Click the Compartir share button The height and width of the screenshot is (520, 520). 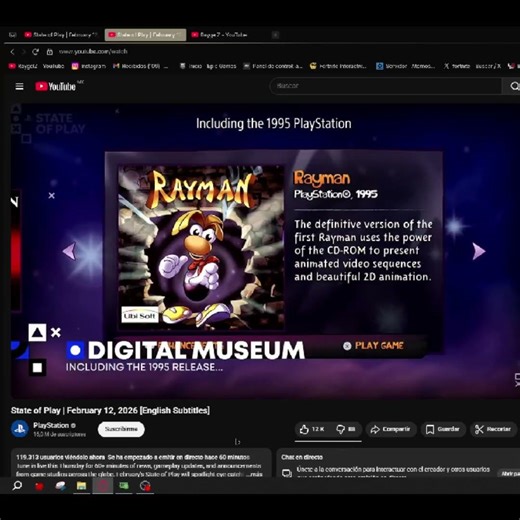coord(391,429)
